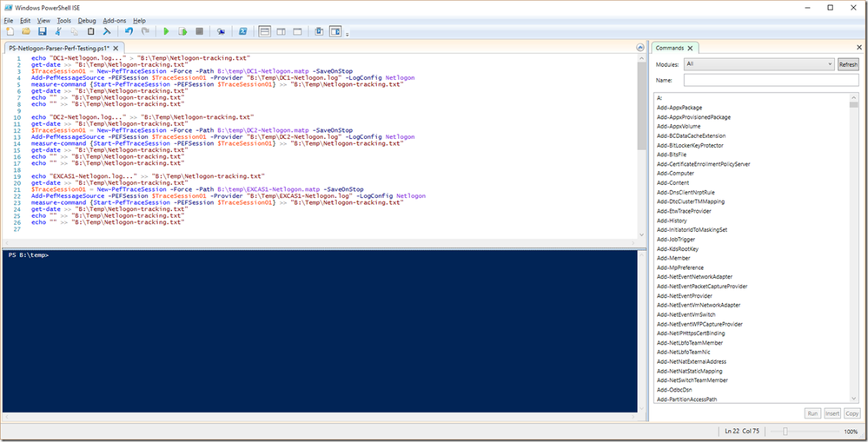This screenshot has width=868, height=442.
Task: Open the File menu
Action: (9, 21)
